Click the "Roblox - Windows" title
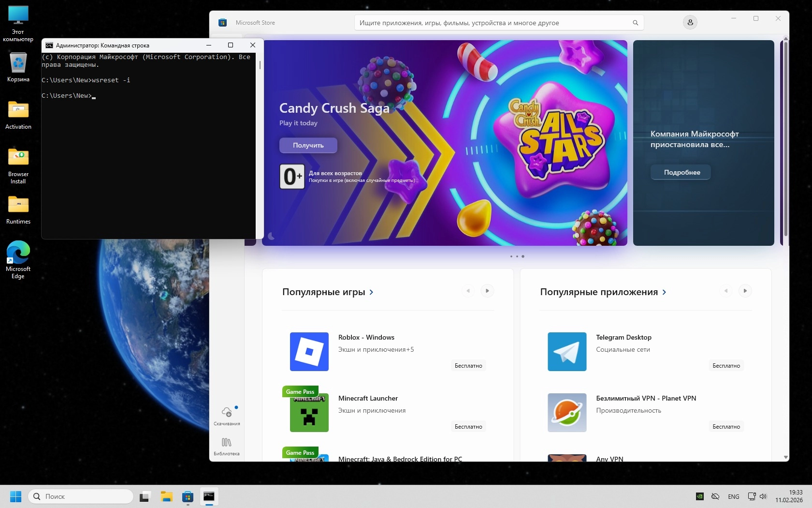 366,337
